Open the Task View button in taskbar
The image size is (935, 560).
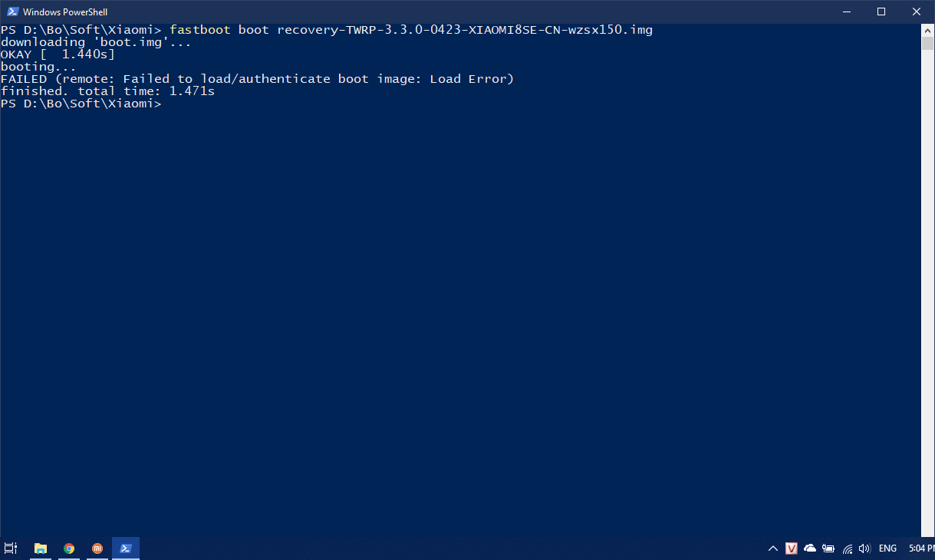point(11,548)
